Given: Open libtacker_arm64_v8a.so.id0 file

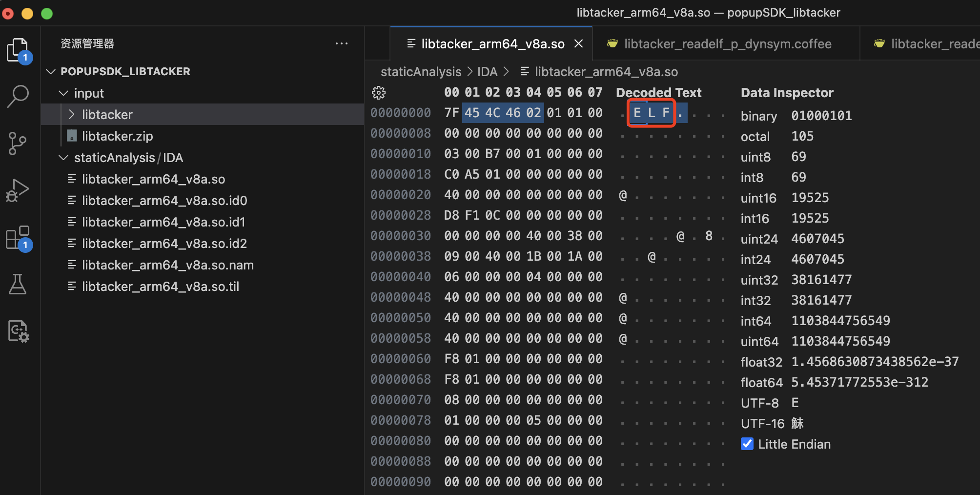Looking at the screenshot, I should (x=203, y=200).
